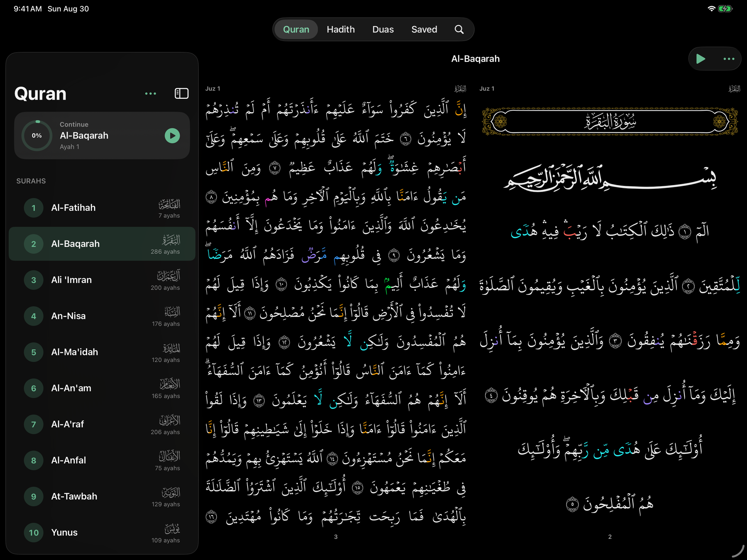Image resolution: width=747 pixels, height=560 pixels.
Task: Click the Wi-Fi status icon
Action: (711, 9)
